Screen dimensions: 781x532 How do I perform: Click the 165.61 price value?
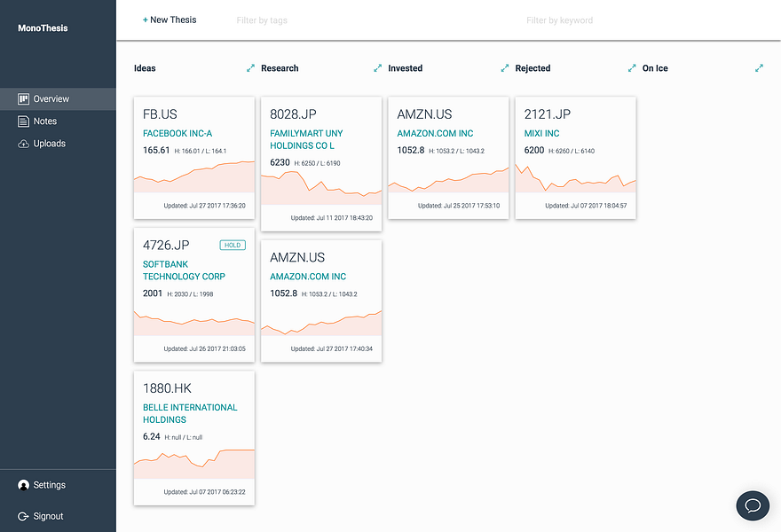coord(156,151)
